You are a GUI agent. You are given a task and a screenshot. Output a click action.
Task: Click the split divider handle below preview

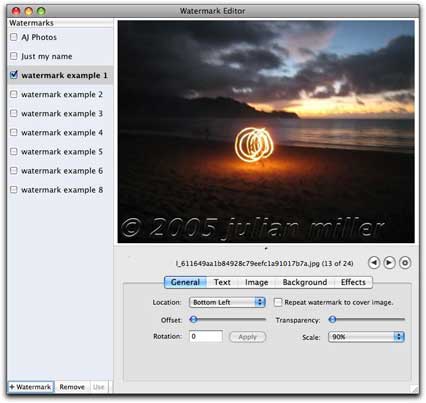click(266, 248)
